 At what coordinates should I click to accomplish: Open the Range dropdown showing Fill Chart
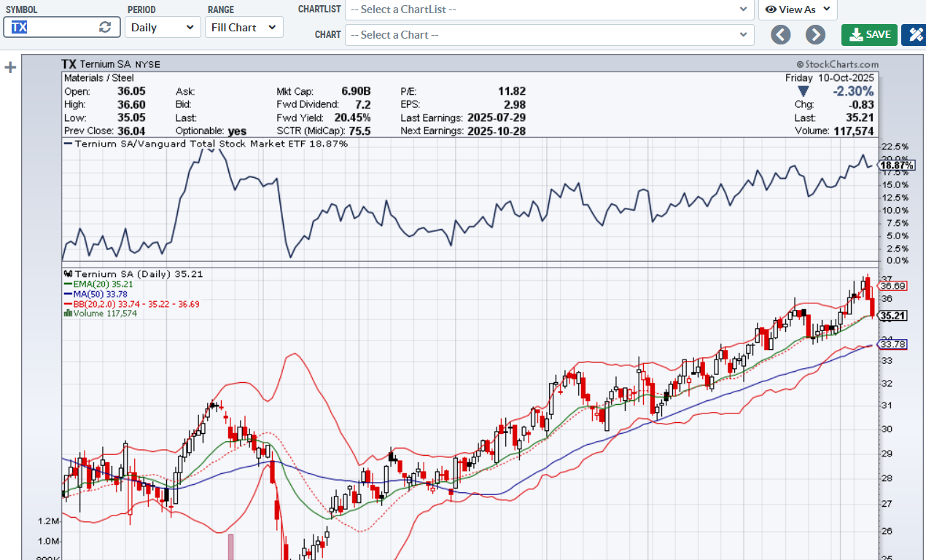244,27
